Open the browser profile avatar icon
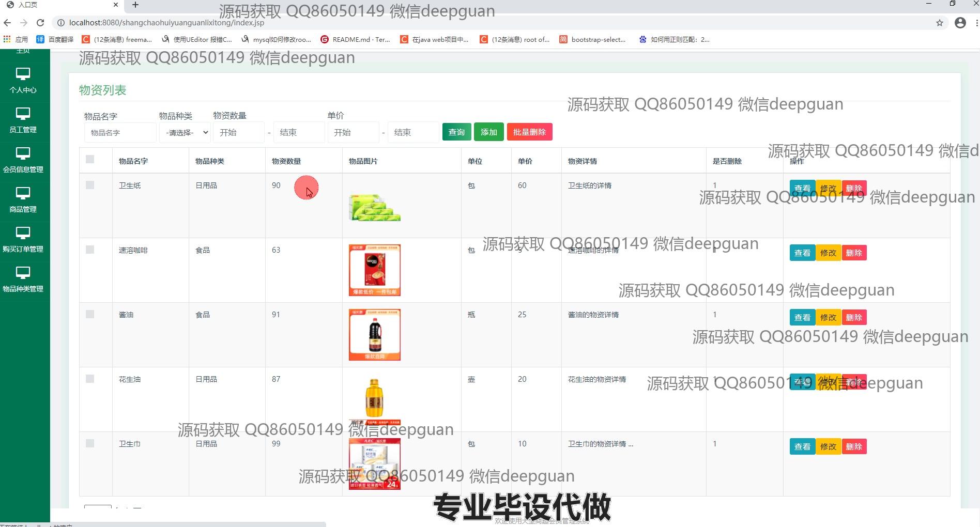This screenshot has width=980, height=527. pyautogui.click(x=960, y=23)
